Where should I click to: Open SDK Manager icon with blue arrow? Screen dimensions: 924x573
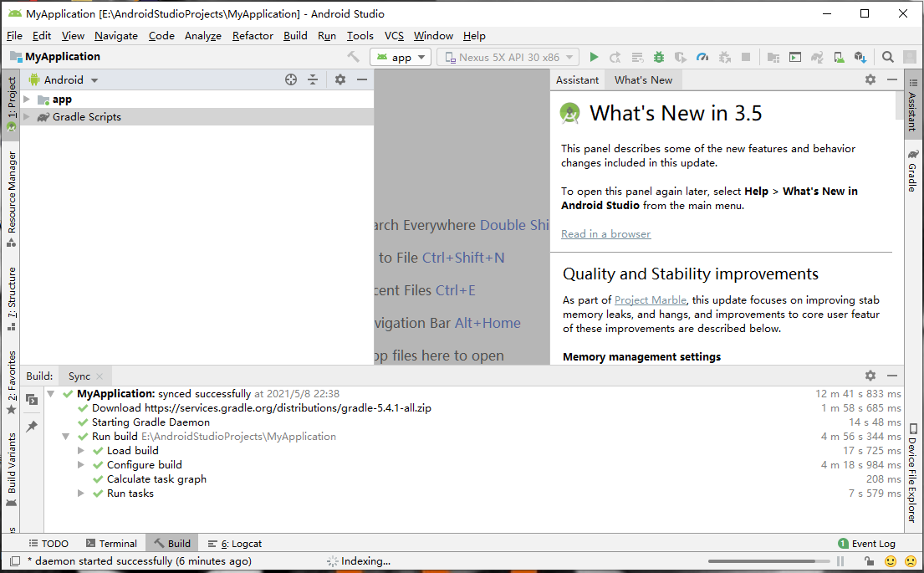[860, 57]
